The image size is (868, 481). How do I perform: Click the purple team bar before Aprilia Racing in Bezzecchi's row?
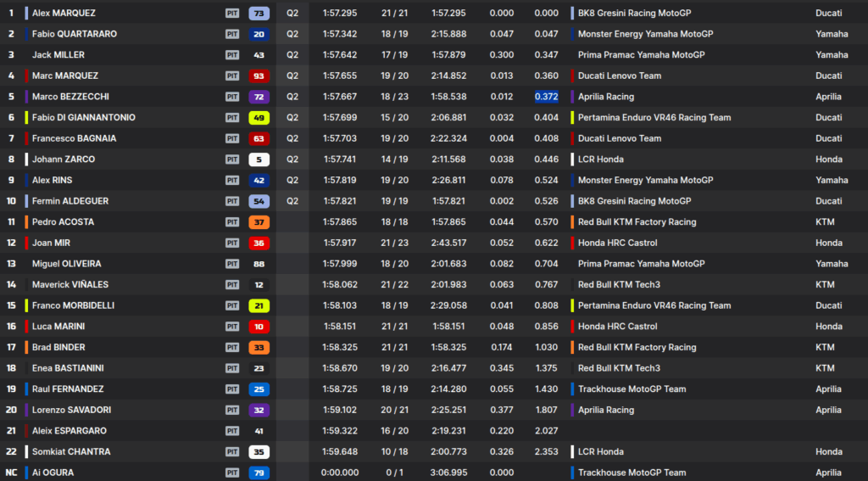point(572,97)
